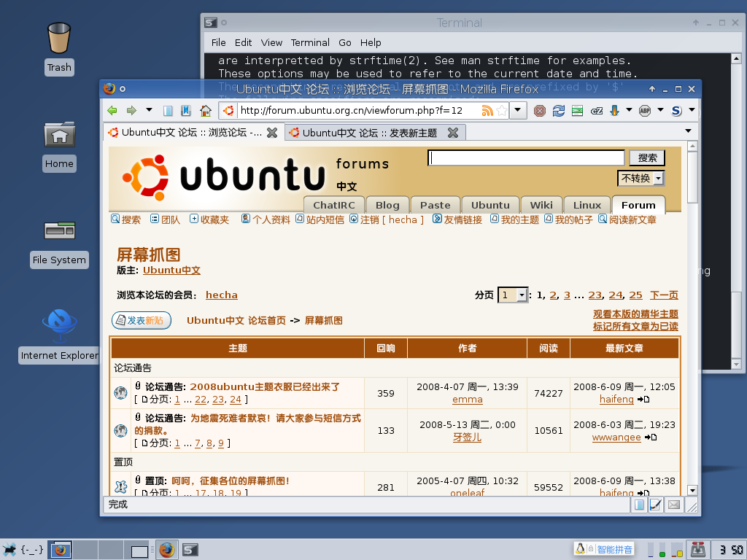Click the RSS feed icon in address bar

pos(487,111)
